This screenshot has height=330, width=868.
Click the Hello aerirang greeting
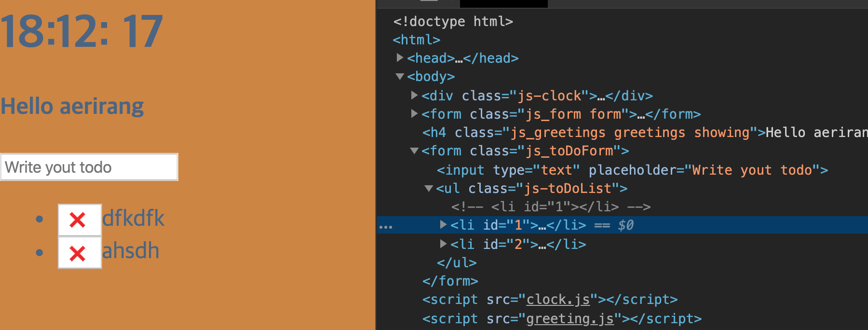(x=72, y=106)
